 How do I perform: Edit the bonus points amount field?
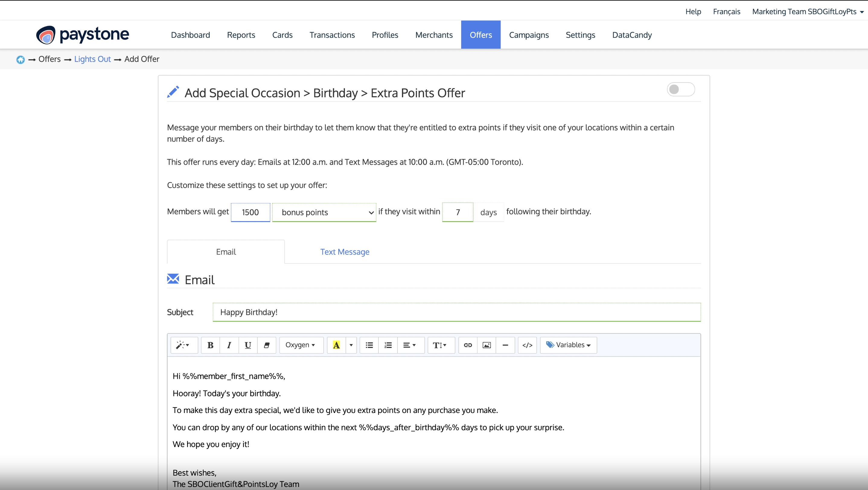[x=250, y=212]
